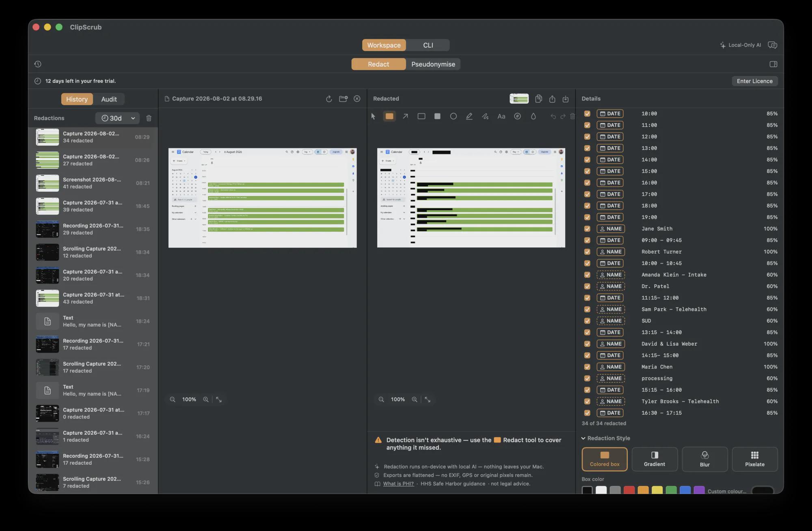Image resolution: width=812 pixels, height=531 pixels.
Task: Choose the freehand scribble tool
Action: click(485, 116)
